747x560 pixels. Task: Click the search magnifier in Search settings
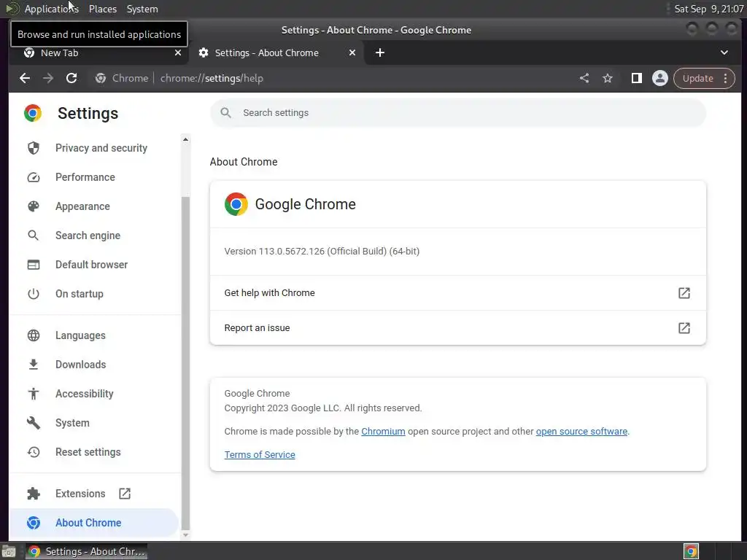[x=226, y=113]
